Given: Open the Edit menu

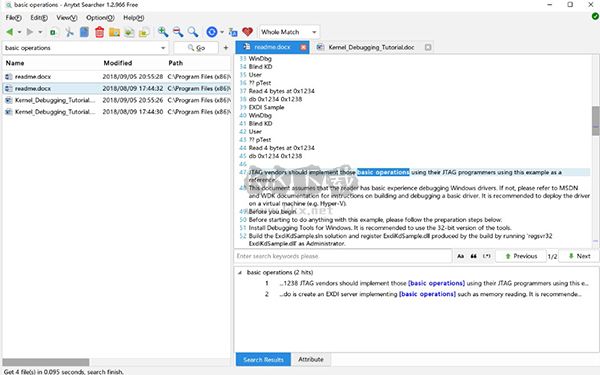Looking at the screenshot, I should (x=39, y=18).
